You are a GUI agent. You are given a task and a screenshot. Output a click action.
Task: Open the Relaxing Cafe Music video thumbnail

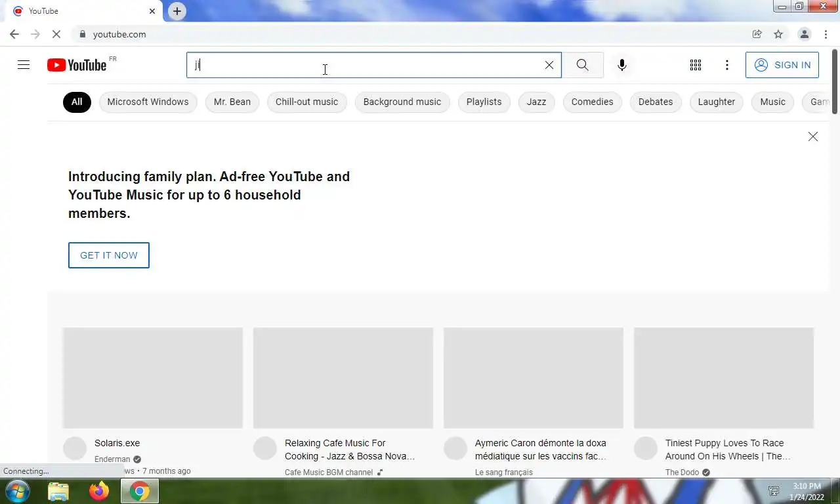pyautogui.click(x=343, y=378)
